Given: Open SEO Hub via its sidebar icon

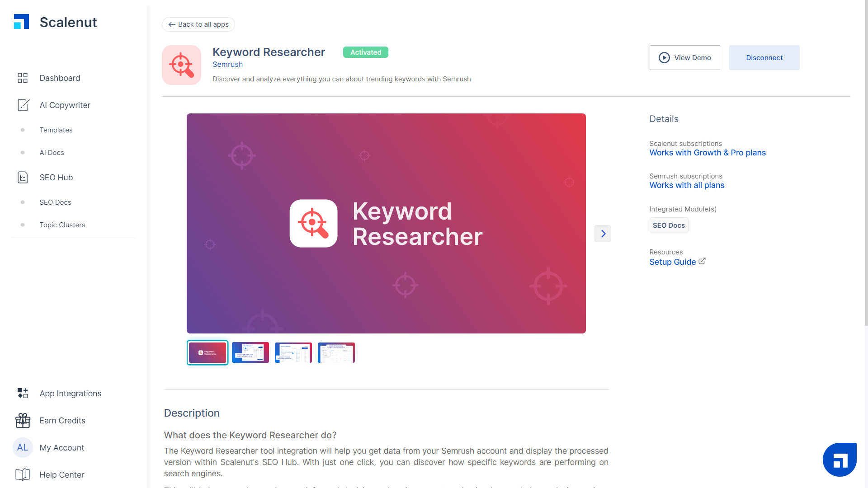Looking at the screenshot, I should tap(23, 177).
